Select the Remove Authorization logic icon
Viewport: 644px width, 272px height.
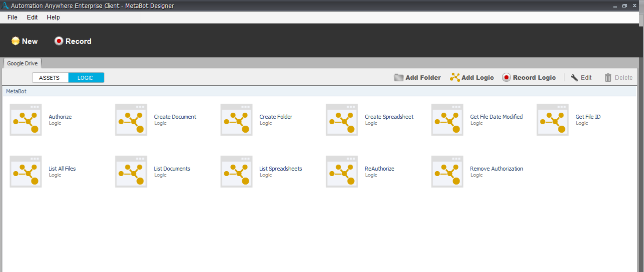click(x=447, y=172)
